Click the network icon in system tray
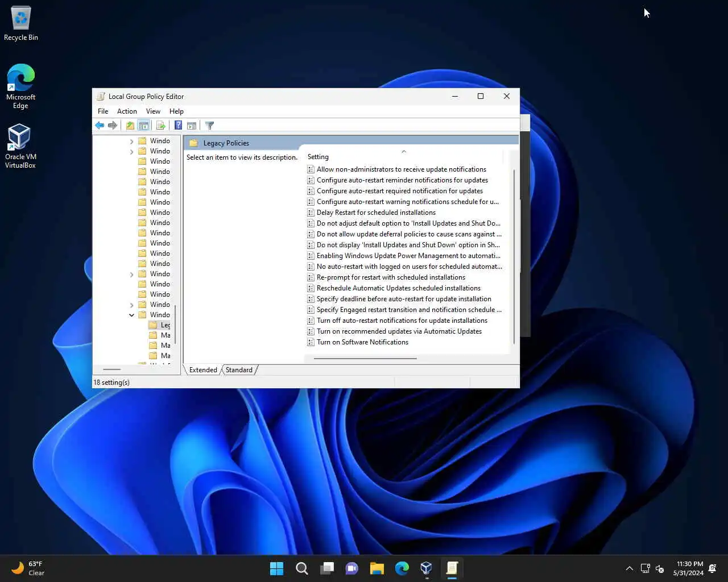 tap(645, 568)
